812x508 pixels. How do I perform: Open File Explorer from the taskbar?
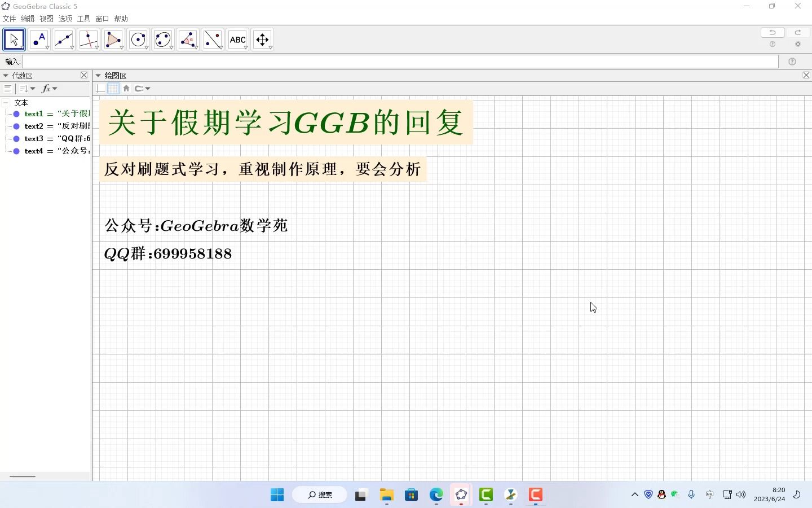point(386,495)
